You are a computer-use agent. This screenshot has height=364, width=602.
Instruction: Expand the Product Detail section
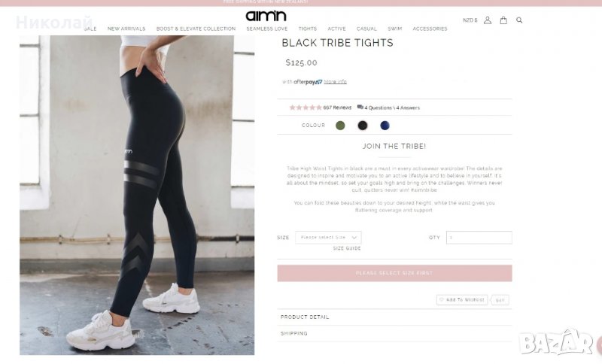tap(394, 317)
